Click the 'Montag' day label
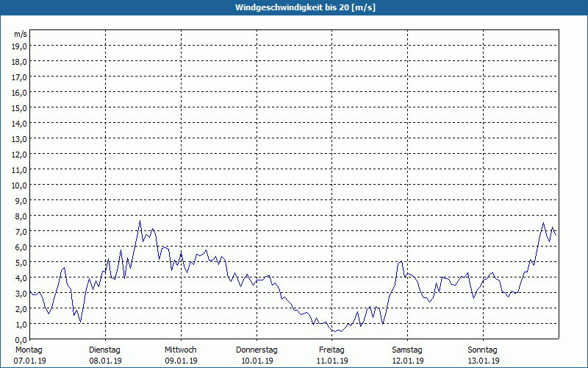The image size is (588, 368). [x=29, y=350]
